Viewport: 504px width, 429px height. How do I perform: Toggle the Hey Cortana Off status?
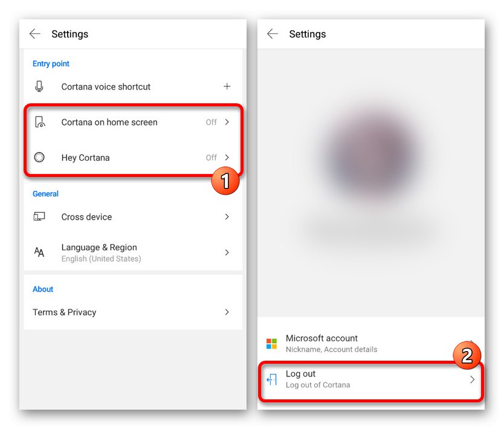pos(211,158)
